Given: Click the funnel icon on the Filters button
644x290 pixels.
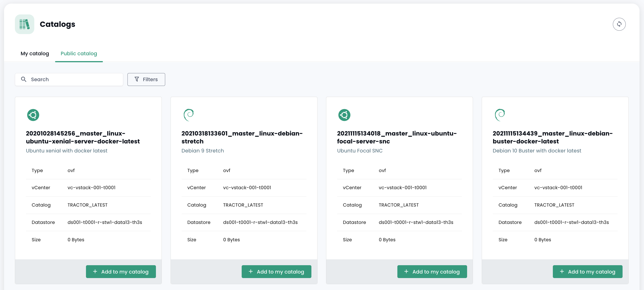Looking at the screenshot, I should pos(137,79).
